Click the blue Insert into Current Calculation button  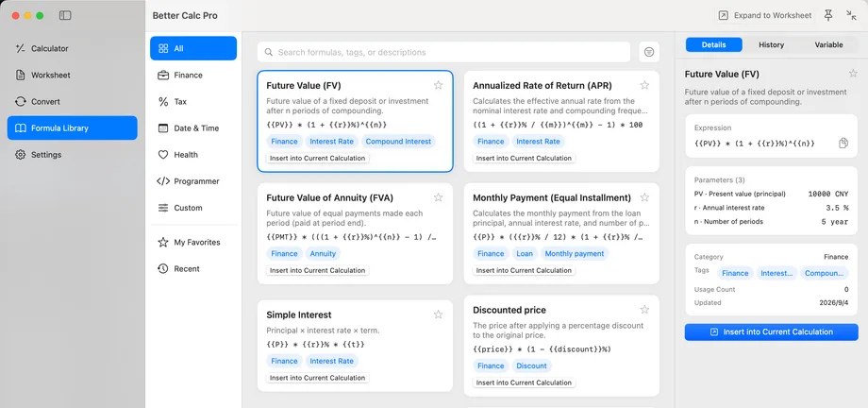(771, 332)
